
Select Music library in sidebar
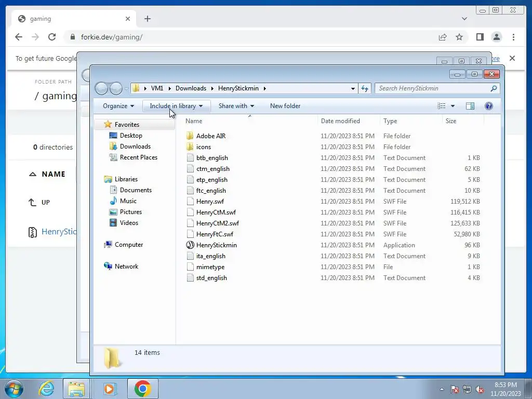[x=128, y=201]
